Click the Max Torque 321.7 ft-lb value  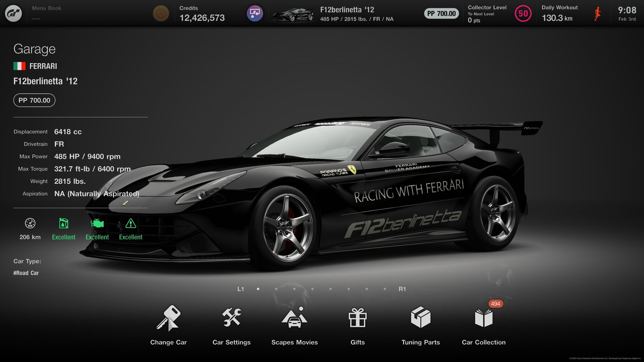92,169
